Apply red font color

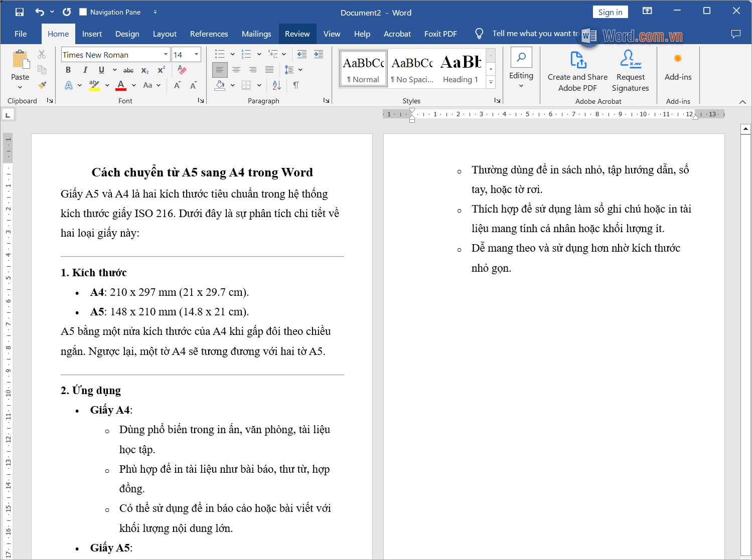pyautogui.click(x=121, y=85)
